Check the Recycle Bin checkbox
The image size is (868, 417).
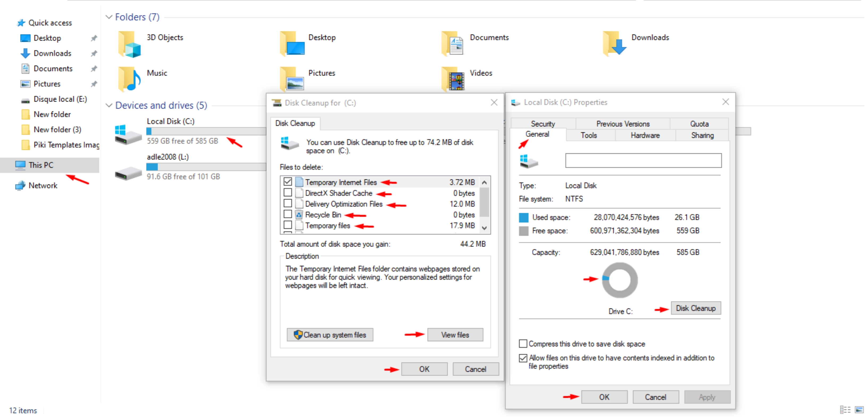pos(287,214)
